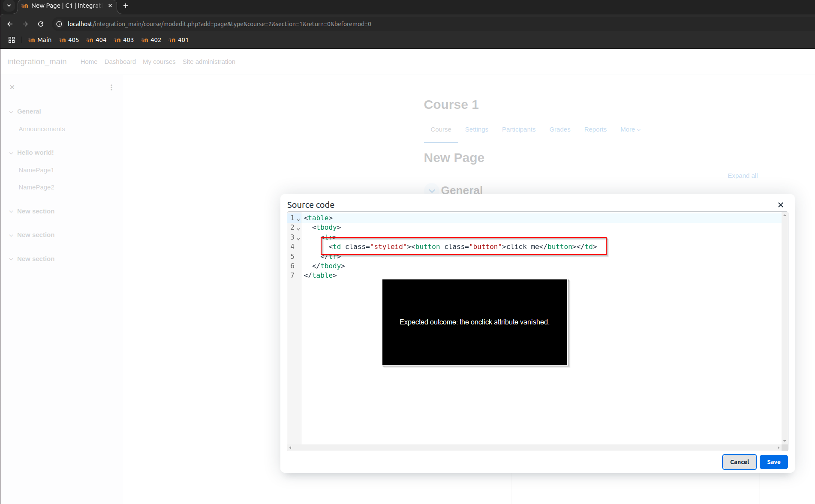The image size is (815, 504).
Task: Collapse the General form section chevron
Action: (x=432, y=191)
